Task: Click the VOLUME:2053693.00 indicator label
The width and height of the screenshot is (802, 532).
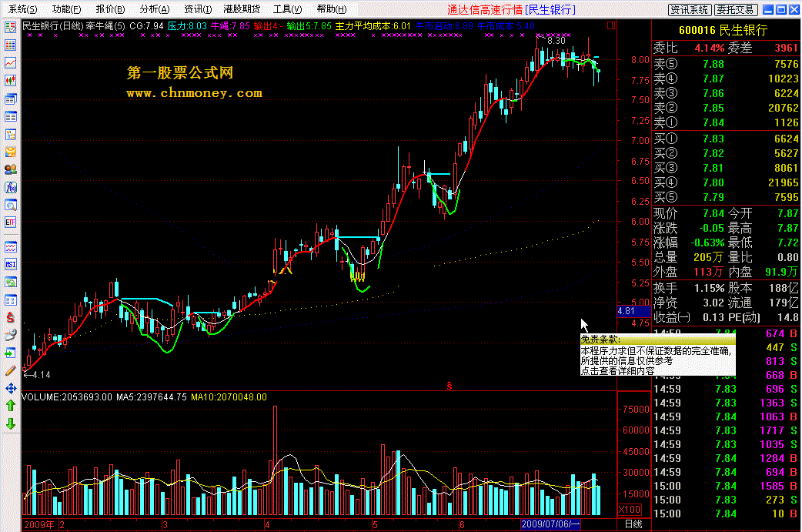Action: [67, 397]
